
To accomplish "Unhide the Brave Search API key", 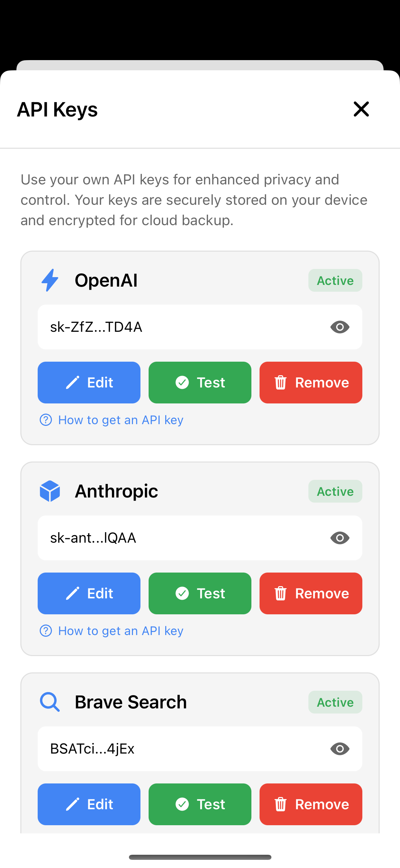I will click(x=340, y=749).
